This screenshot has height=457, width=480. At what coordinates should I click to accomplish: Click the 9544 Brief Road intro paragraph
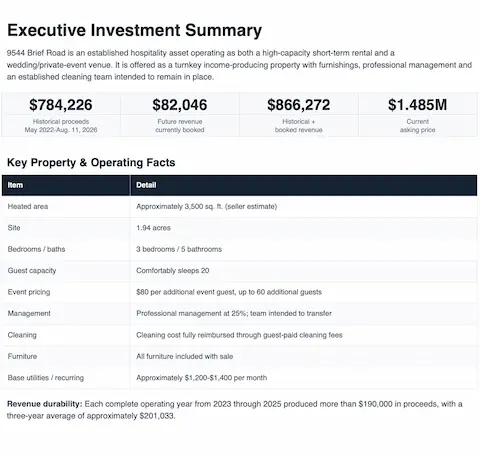239,65
